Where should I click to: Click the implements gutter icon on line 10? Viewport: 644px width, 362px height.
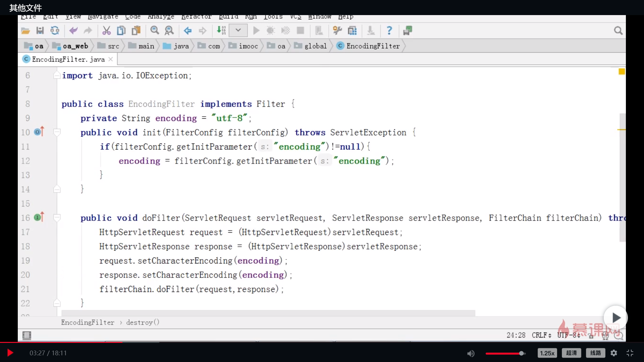[39, 132]
